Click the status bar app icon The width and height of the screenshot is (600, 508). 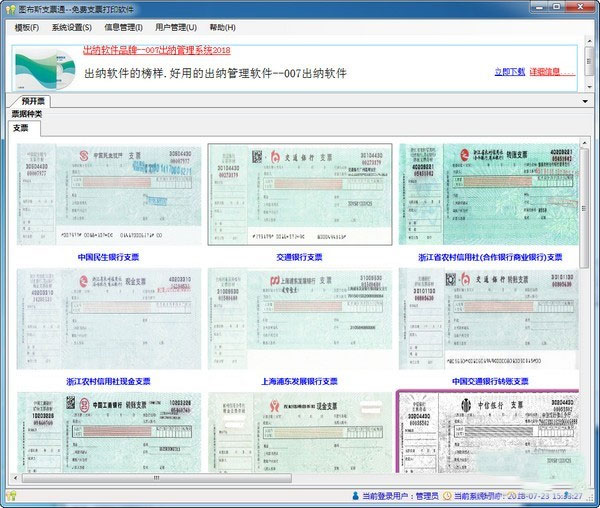11,496
